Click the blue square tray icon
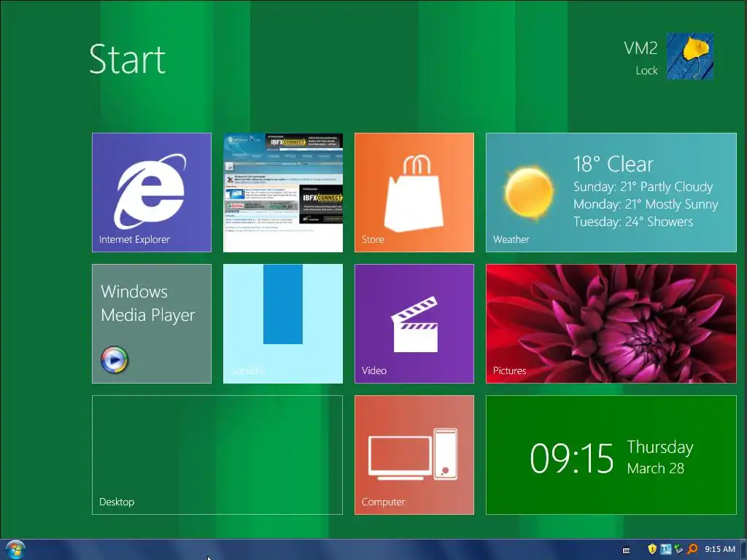This screenshot has width=747, height=560. [665, 549]
